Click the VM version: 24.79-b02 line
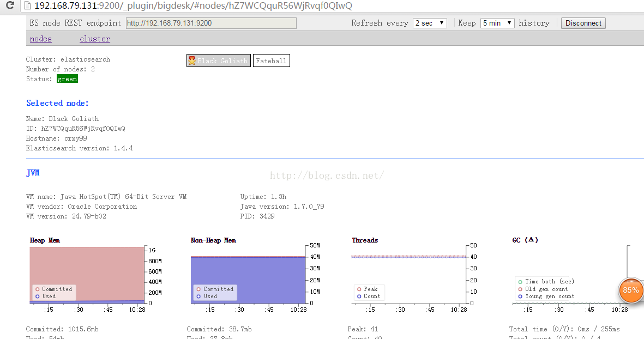644x339 pixels. tap(66, 217)
